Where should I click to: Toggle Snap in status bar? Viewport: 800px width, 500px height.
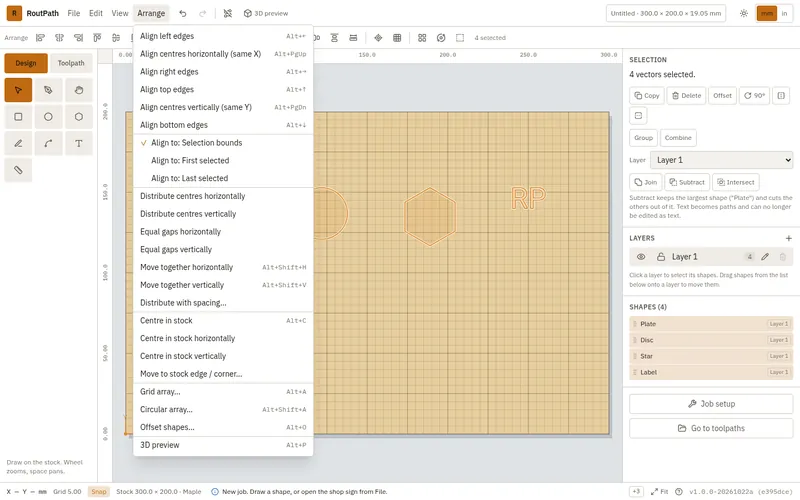coord(98,492)
